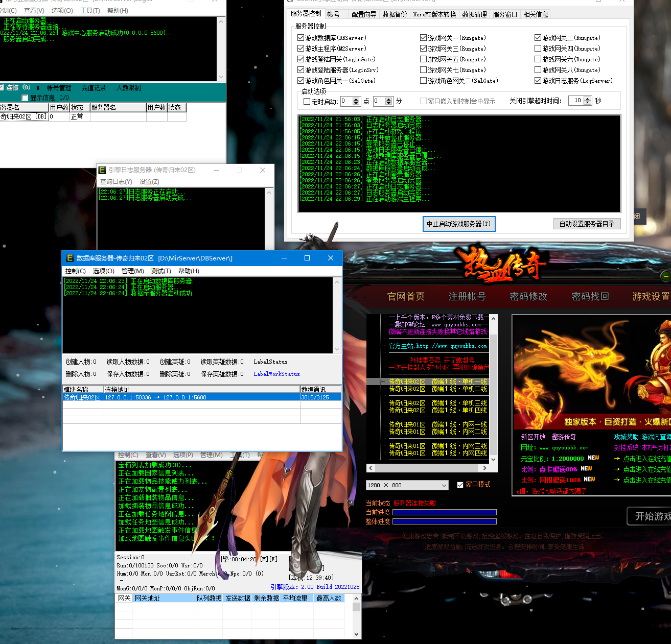This screenshot has width=671, height=644.
Task: Click the database server window title icon
Action: click(x=70, y=258)
